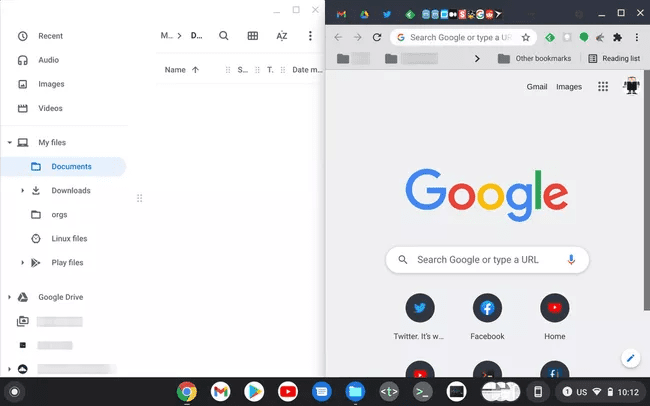Open the Google account avatar
Screen dimensions: 650x406
[x=631, y=86]
